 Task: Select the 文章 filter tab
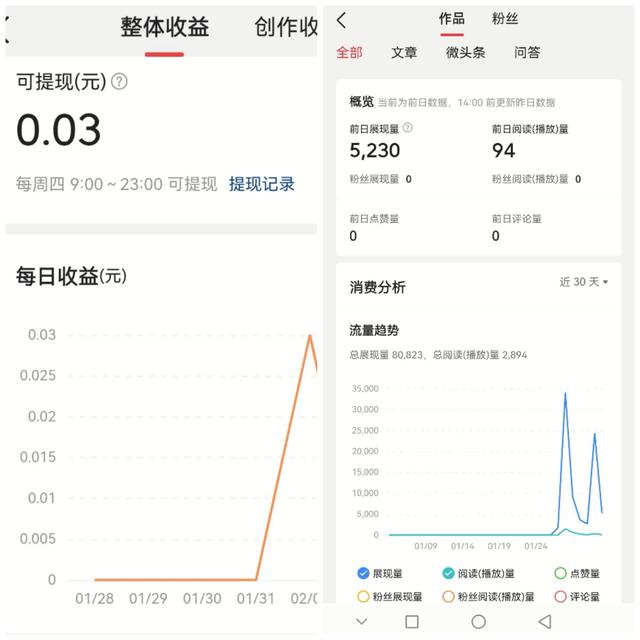[404, 53]
